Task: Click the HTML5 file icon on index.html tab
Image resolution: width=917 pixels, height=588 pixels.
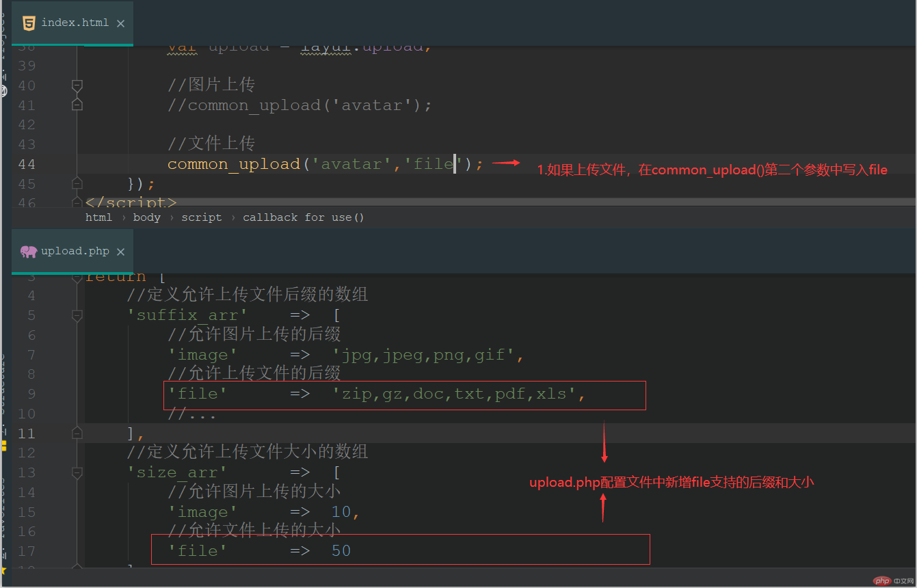Action: (x=29, y=23)
